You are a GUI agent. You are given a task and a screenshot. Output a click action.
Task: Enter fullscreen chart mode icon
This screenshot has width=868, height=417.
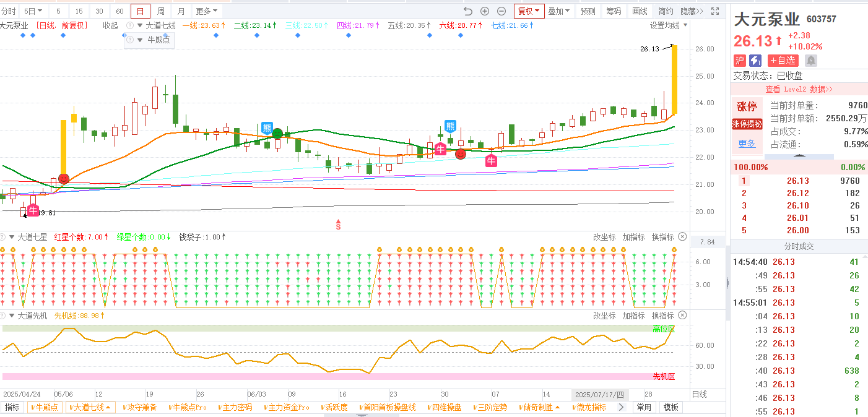[x=715, y=11]
